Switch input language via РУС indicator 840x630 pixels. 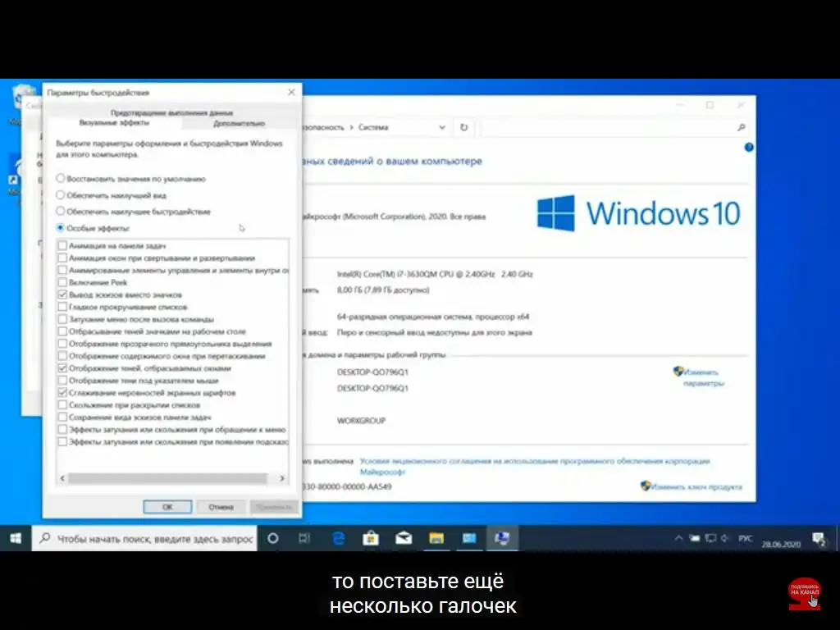click(x=745, y=538)
